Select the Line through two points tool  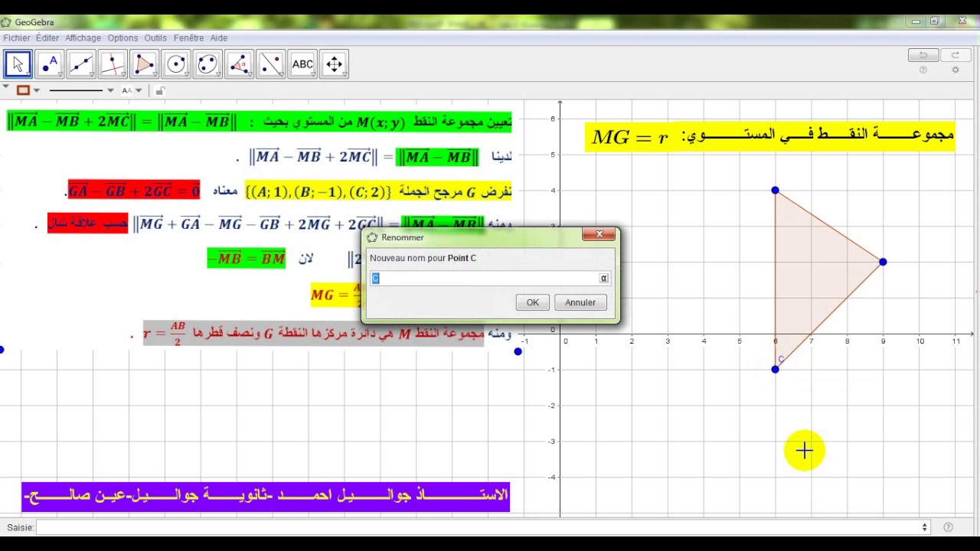[81, 64]
